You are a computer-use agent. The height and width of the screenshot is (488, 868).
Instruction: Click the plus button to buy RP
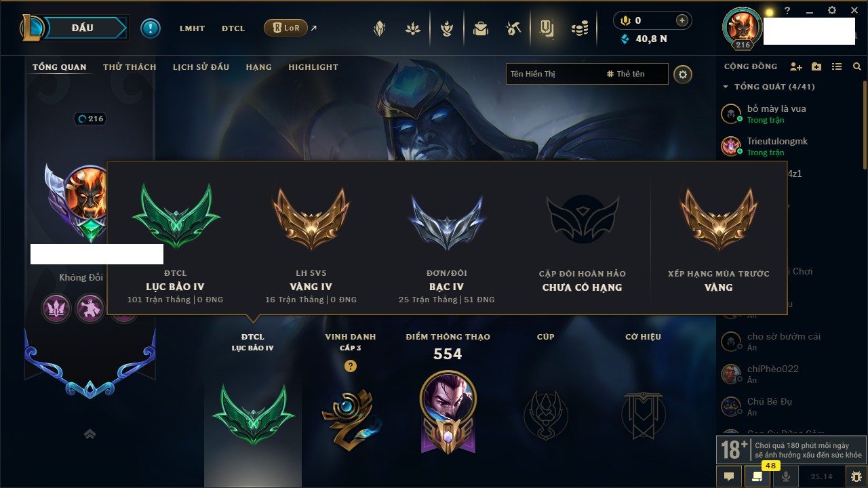[x=682, y=20]
